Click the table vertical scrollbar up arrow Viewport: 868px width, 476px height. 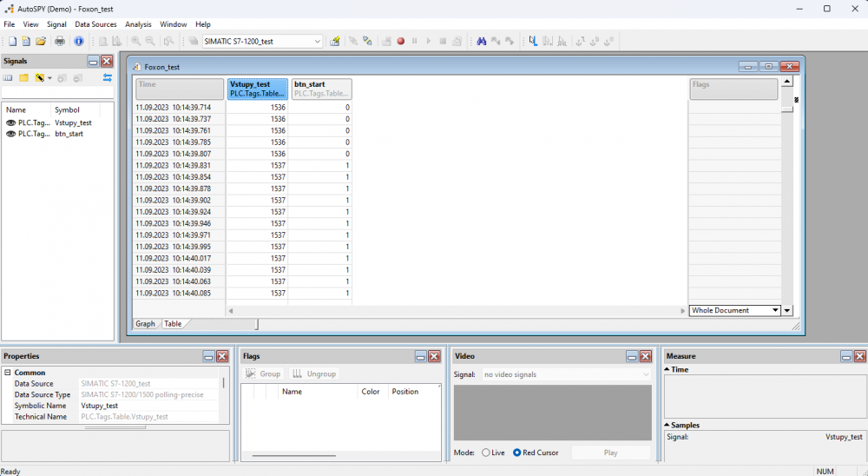[786, 82]
